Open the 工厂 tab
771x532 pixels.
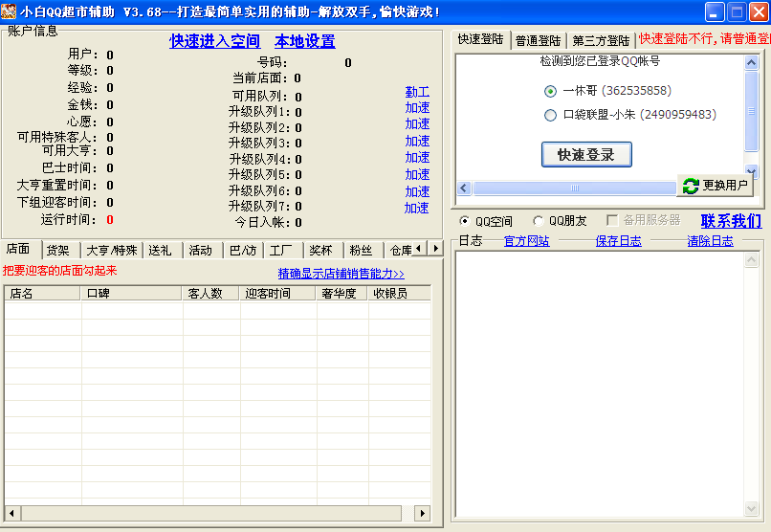[x=280, y=251]
